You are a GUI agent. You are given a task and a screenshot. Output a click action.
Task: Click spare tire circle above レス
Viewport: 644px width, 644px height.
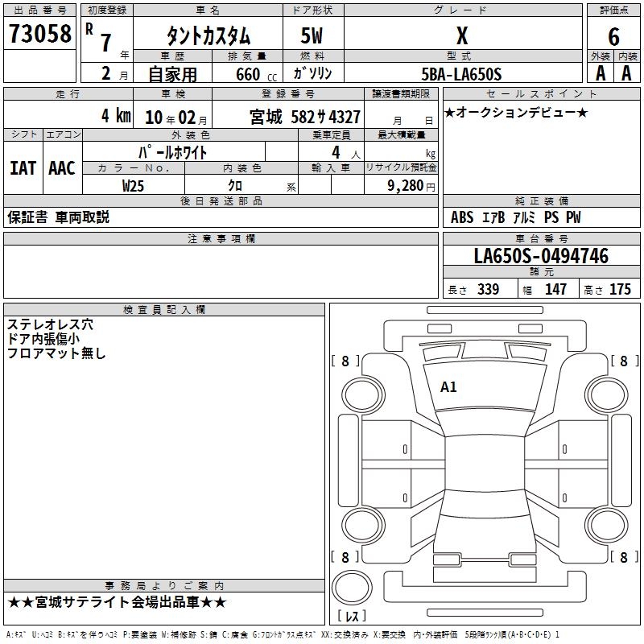352,587
